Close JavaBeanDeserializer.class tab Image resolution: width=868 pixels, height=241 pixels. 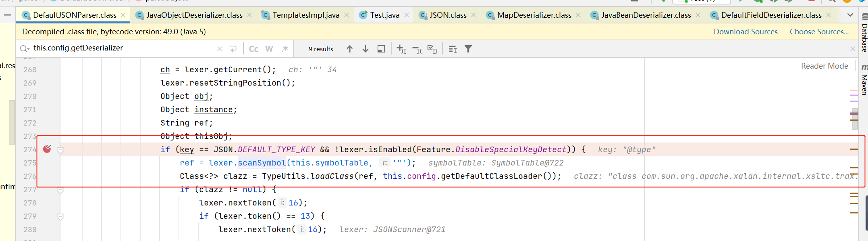tap(698, 15)
